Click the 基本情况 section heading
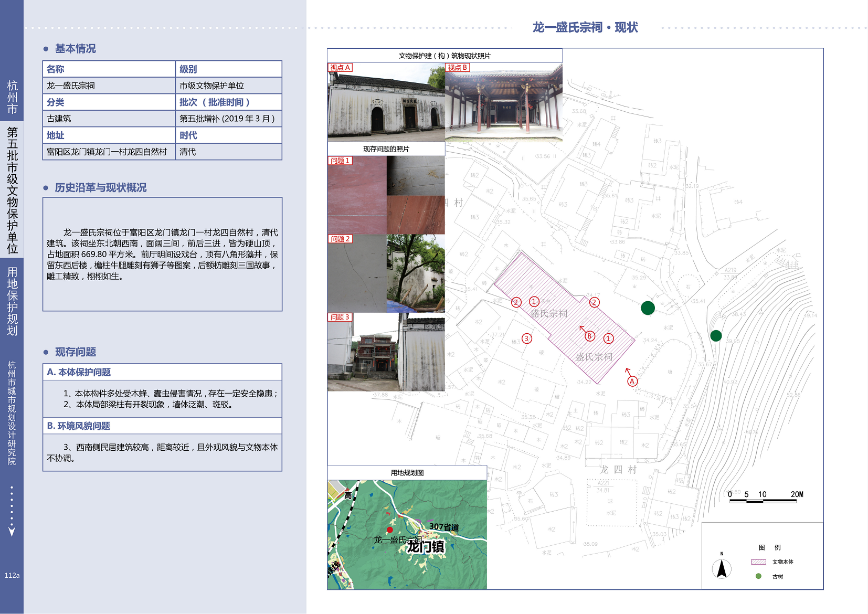868x614 pixels. pyautogui.click(x=76, y=49)
